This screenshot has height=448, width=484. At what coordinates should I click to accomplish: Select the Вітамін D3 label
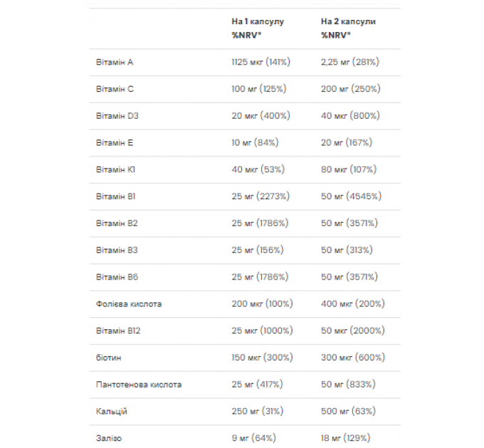pos(117,116)
